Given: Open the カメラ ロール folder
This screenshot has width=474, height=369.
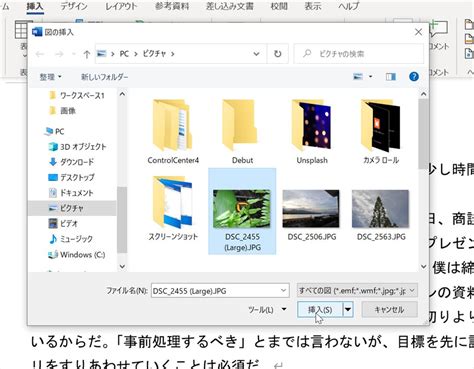Looking at the screenshot, I should pos(381,132).
